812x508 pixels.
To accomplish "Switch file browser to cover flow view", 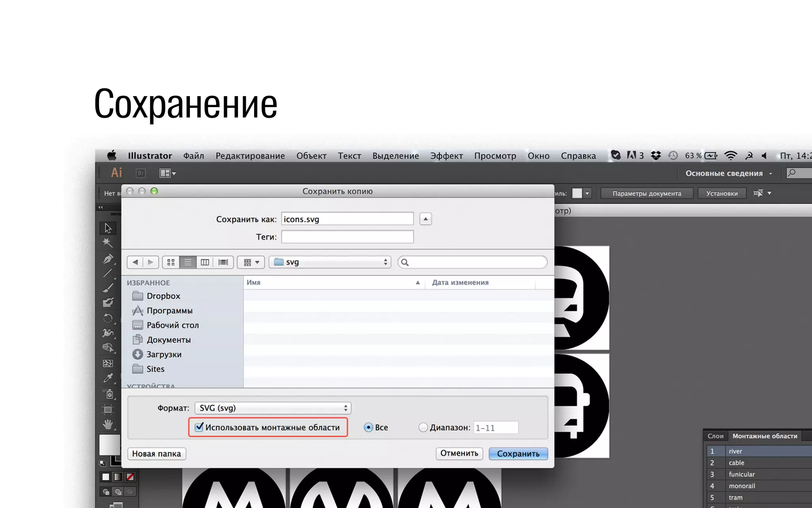I will [223, 262].
